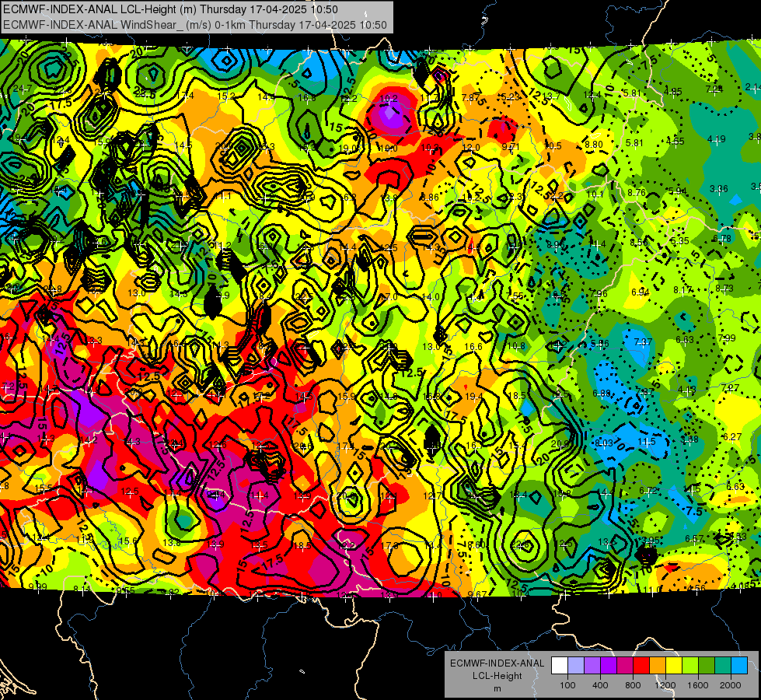
Task: Click the map value 8.73
Action: coord(724,288)
